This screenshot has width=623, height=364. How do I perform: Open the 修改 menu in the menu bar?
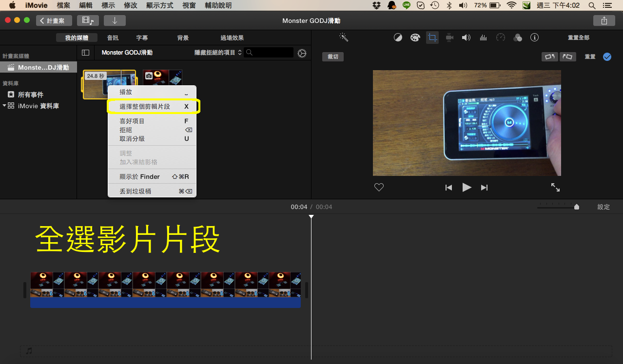click(131, 5)
